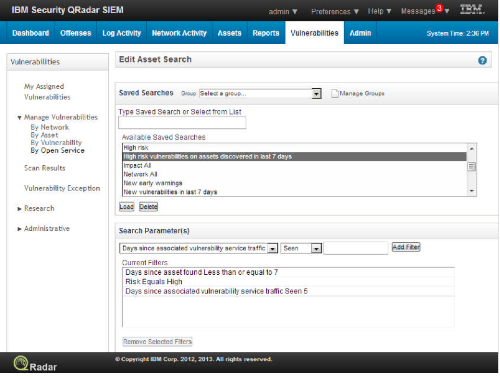Select the High risk saved search
The image size is (500, 379).
click(x=295, y=148)
